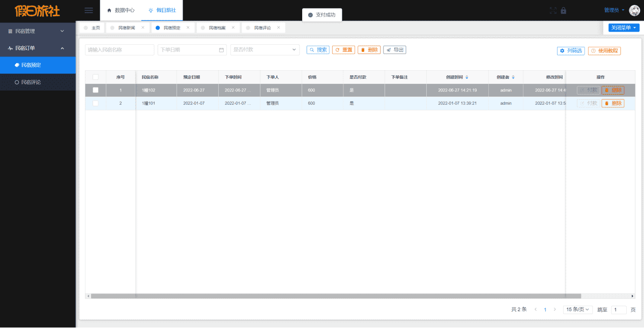Select 民宿预定 in sidebar
This screenshot has width=644, height=328.
coord(38,65)
